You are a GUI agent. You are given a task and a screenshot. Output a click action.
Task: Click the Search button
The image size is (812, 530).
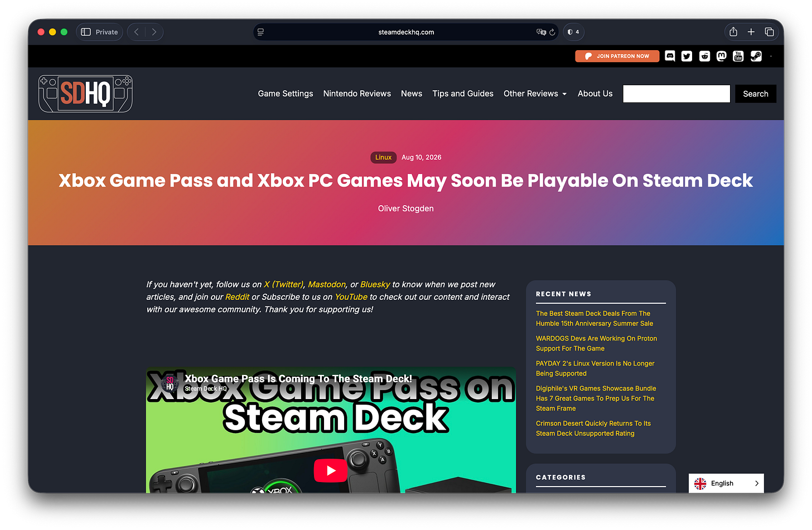tap(756, 94)
